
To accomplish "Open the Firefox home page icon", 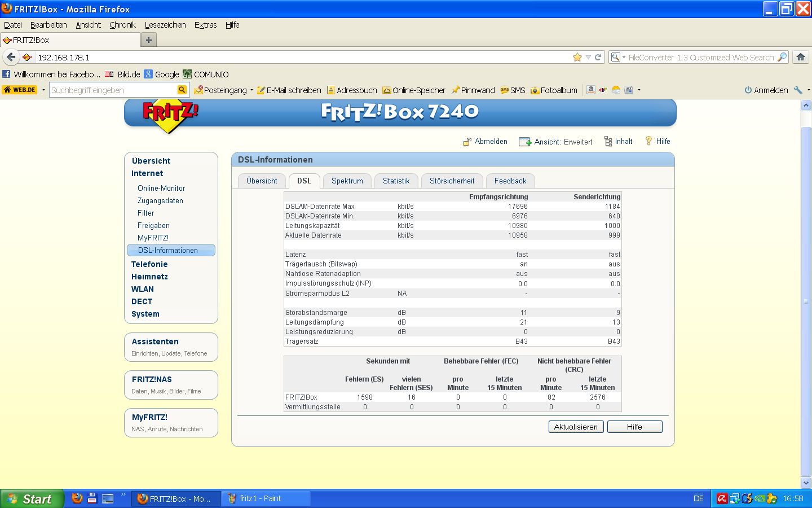I will coord(800,57).
